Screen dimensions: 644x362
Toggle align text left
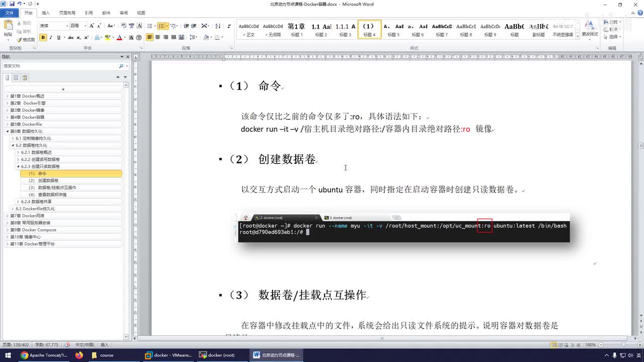point(150,37)
